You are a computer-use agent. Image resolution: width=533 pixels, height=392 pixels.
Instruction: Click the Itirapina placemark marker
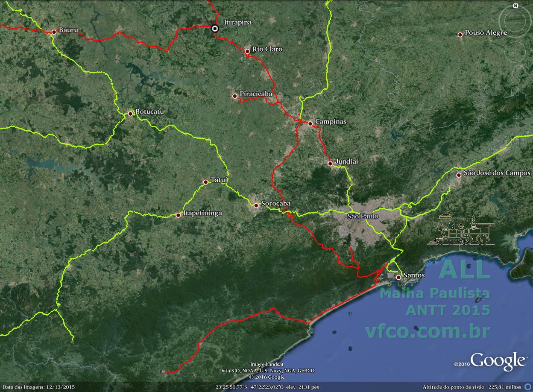tap(215, 28)
